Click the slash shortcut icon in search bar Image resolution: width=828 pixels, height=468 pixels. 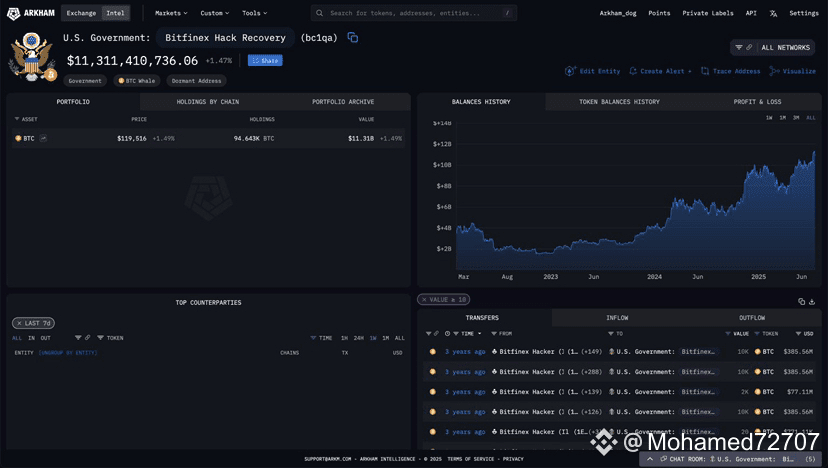(x=507, y=13)
